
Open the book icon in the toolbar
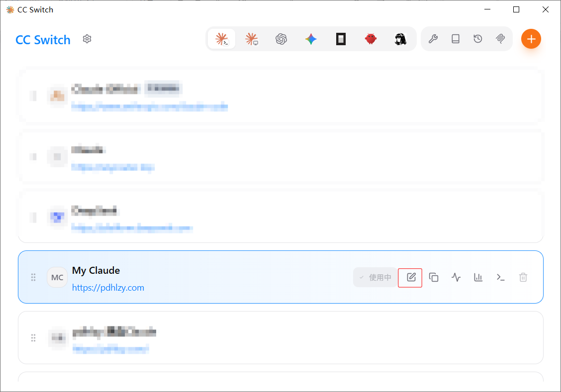[x=456, y=39]
